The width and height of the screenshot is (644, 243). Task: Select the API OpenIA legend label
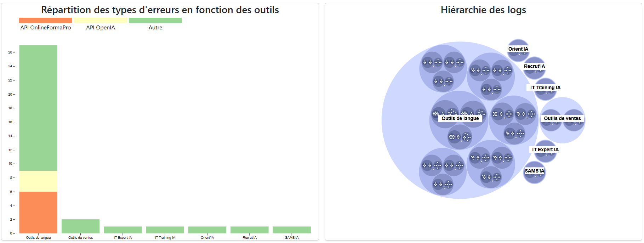coord(101,28)
